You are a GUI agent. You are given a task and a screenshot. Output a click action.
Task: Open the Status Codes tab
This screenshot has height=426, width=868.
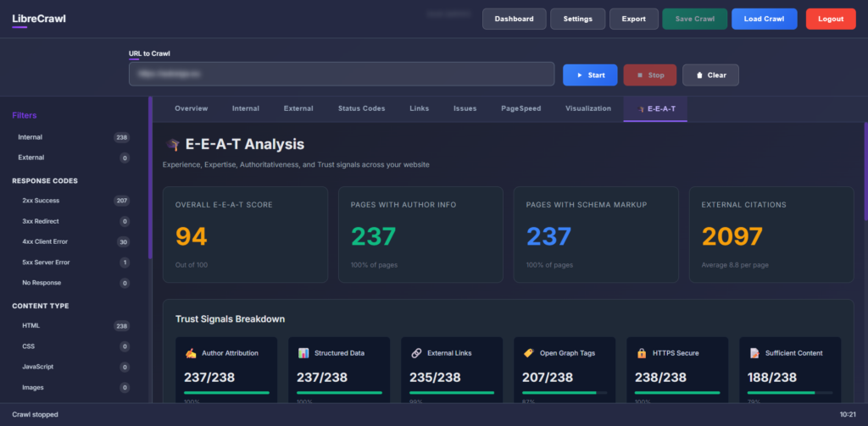[x=361, y=108]
